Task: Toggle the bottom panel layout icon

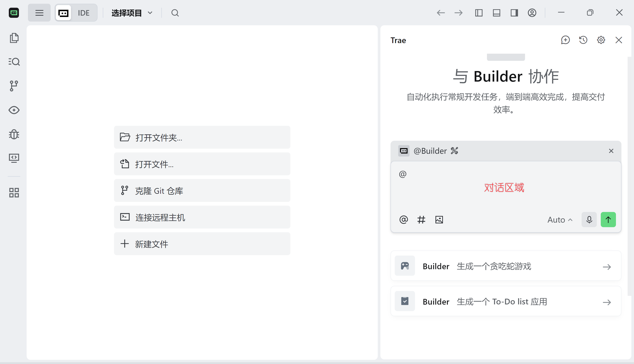Action: click(x=496, y=13)
